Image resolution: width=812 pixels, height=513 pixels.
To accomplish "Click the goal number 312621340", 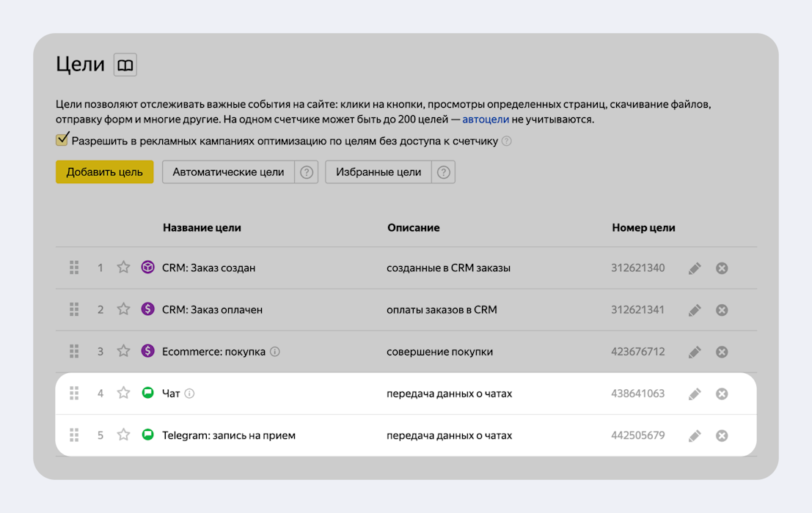I will point(637,267).
